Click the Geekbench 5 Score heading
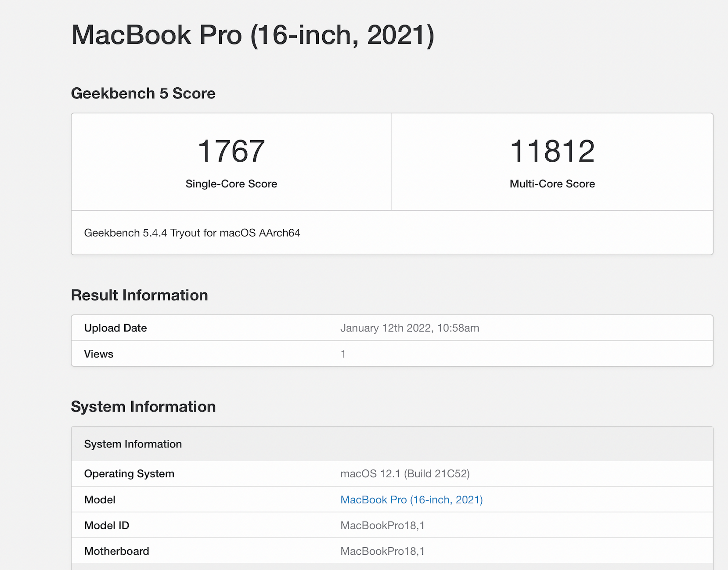The height and width of the screenshot is (570, 728). tap(143, 94)
